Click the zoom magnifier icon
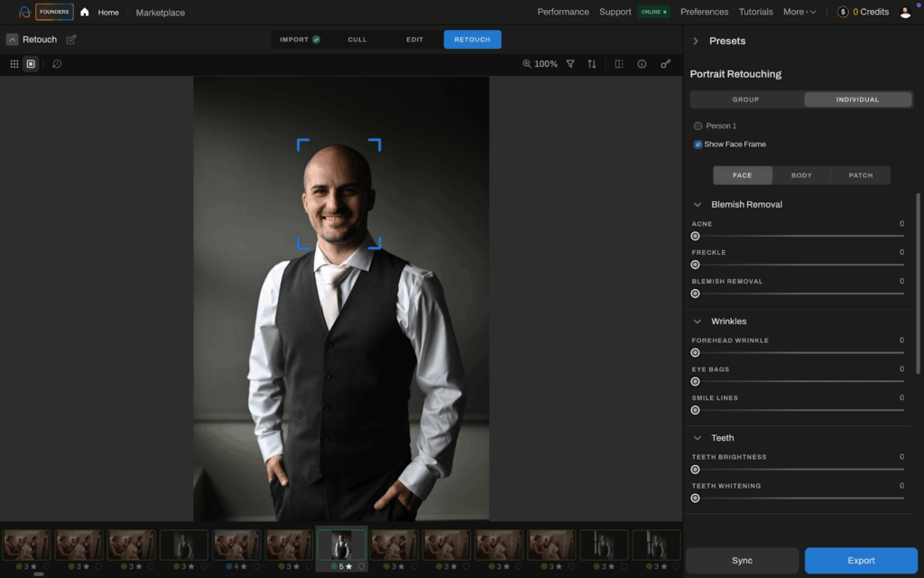Screen dimensions: 924x578 (x=526, y=64)
